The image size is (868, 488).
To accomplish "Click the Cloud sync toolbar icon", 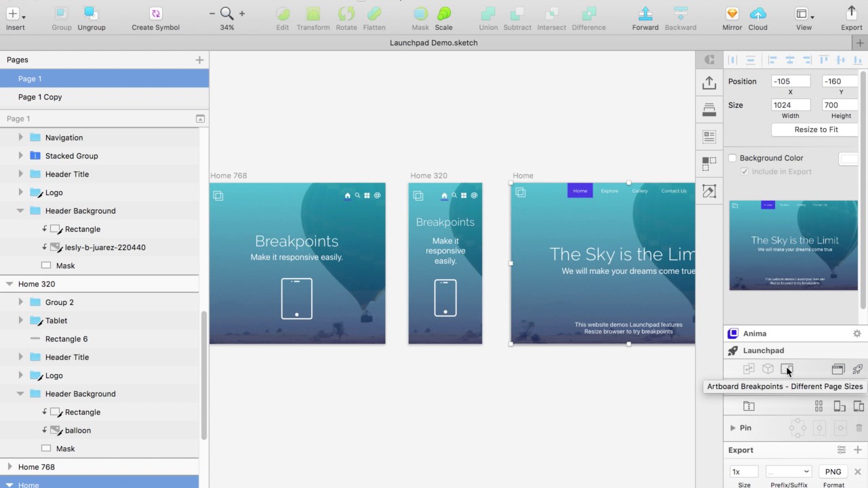I will coord(757,15).
